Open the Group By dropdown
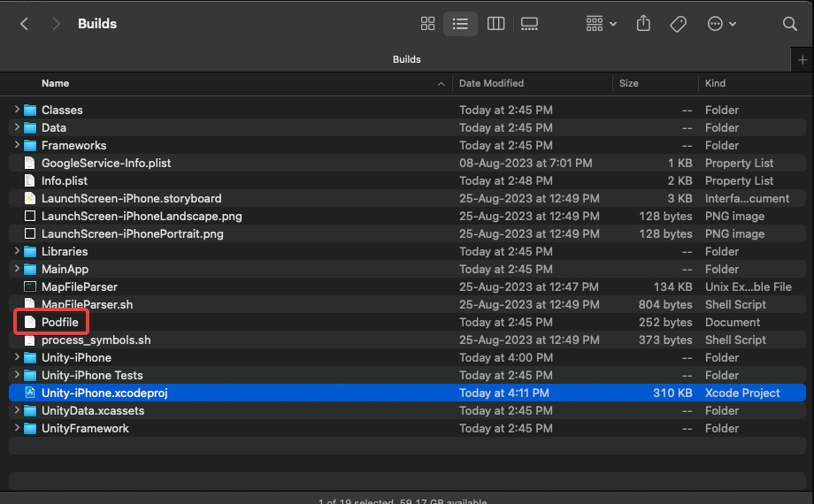The width and height of the screenshot is (814, 504). point(602,24)
